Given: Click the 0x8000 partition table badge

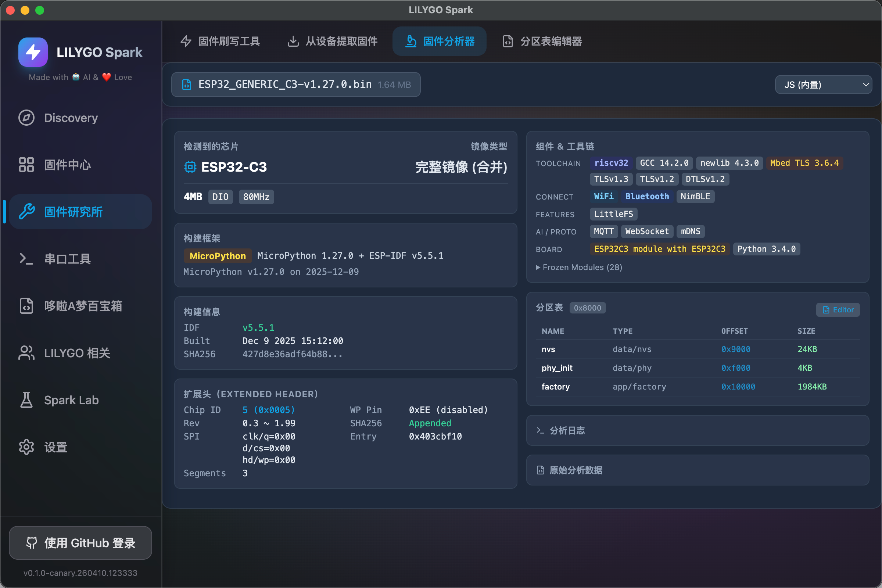Looking at the screenshot, I should coord(587,308).
